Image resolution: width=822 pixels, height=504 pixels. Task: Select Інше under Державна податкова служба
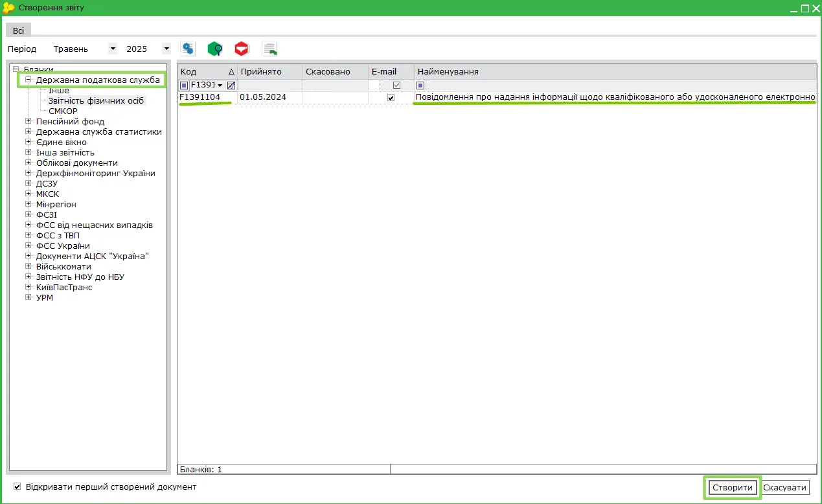[x=59, y=91]
